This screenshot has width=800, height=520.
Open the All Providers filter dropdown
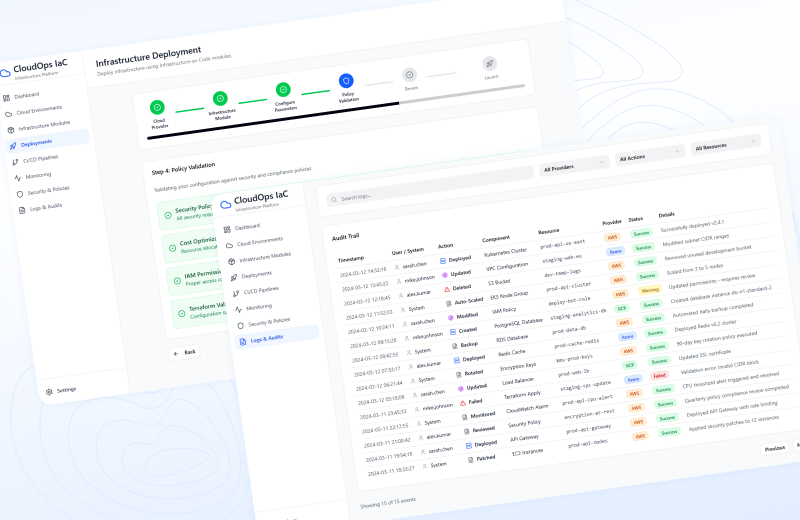pyautogui.click(x=574, y=165)
